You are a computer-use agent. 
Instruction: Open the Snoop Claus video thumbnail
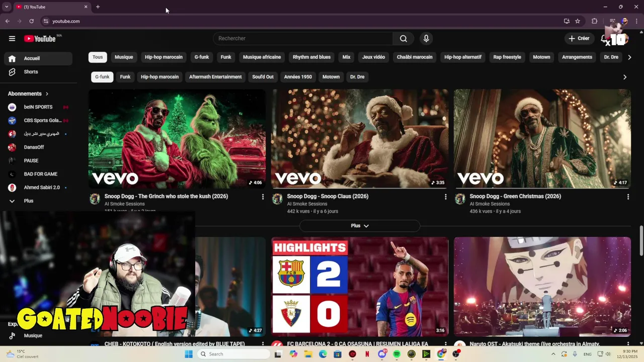[360, 139]
